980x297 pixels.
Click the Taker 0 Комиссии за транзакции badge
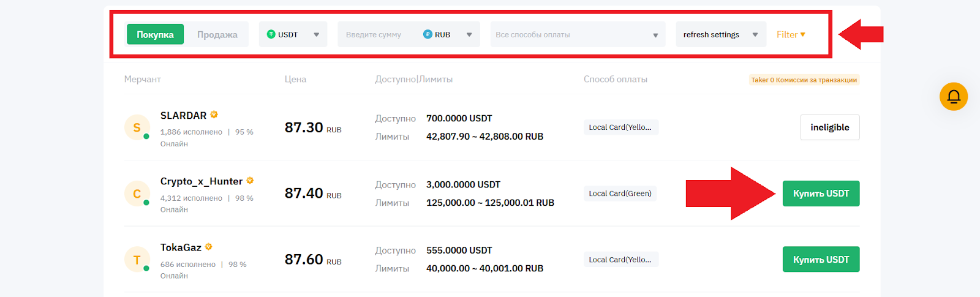point(804,80)
